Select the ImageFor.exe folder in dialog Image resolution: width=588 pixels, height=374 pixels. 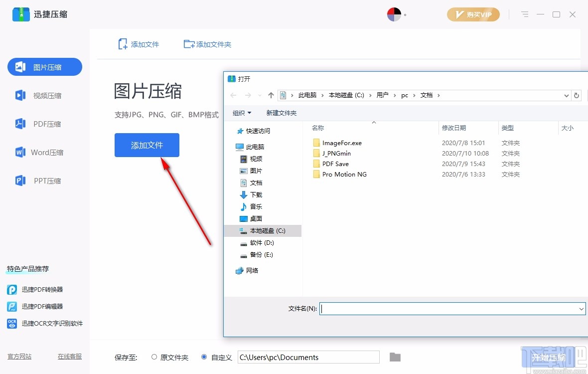pos(342,143)
